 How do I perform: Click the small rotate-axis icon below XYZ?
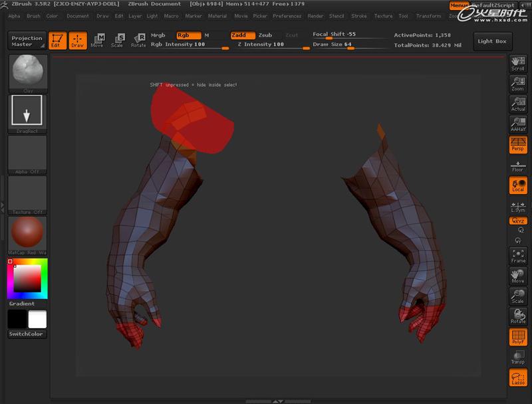(x=521, y=230)
